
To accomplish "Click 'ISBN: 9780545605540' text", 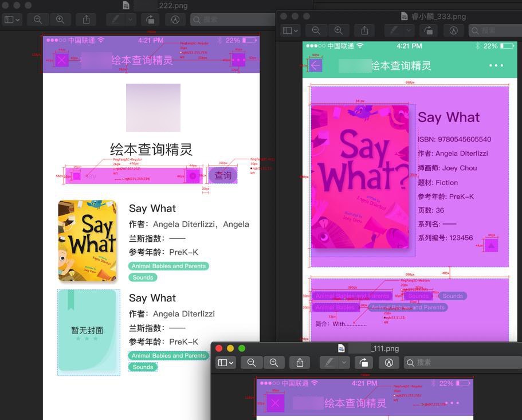I will (454, 139).
